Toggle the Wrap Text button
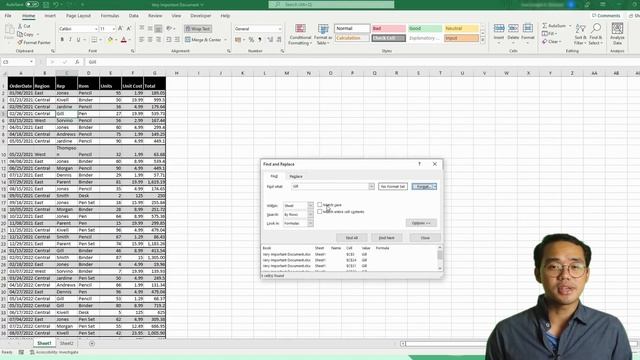This screenshot has height=360, width=640. (198, 29)
